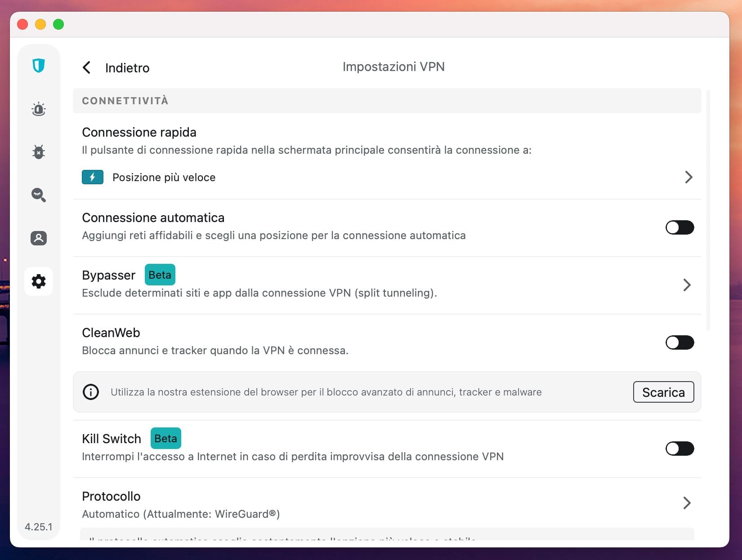Click the Beta badge next to Kill Switch
Viewport: 742px width, 560px height.
point(165,438)
